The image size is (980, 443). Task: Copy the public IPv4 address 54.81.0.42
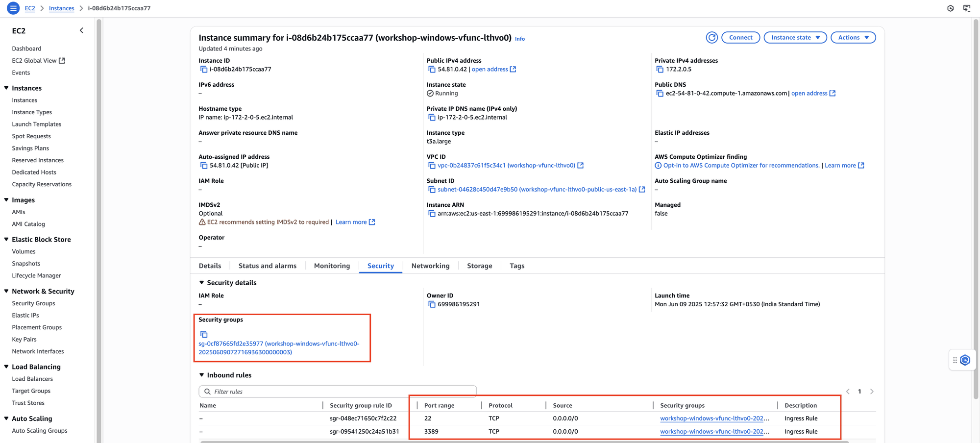point(432,70)
